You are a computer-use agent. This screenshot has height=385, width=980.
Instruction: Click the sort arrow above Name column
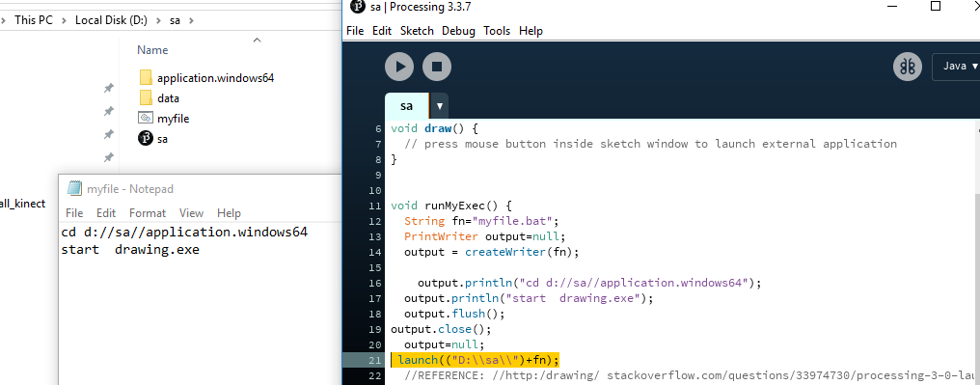pyautogui.click(x=257, y=40)
